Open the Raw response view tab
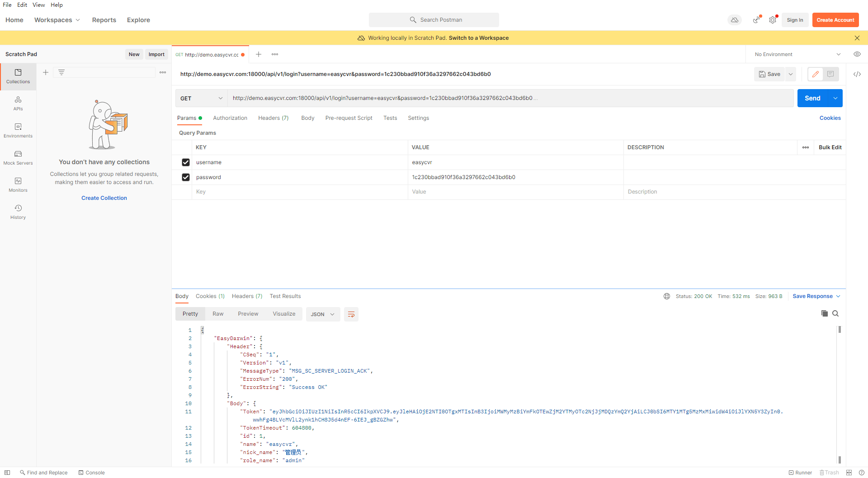This screenshot has width=868, height=478. click(x=218, y=314)
